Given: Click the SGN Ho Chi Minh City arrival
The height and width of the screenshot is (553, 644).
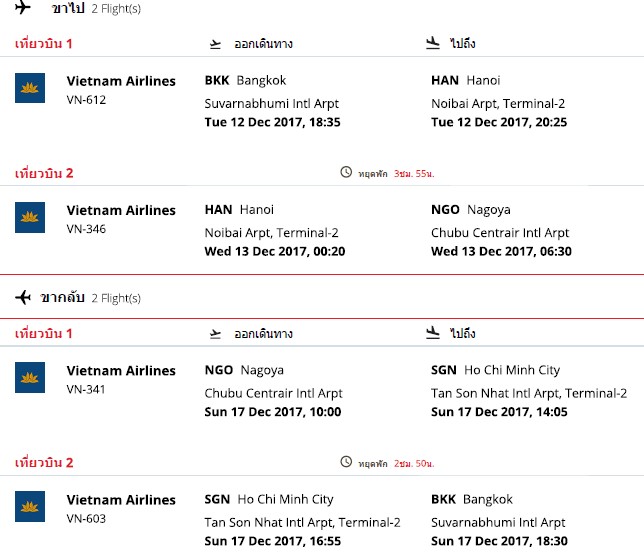Looking at the screenshot, I should click(495, 370).
